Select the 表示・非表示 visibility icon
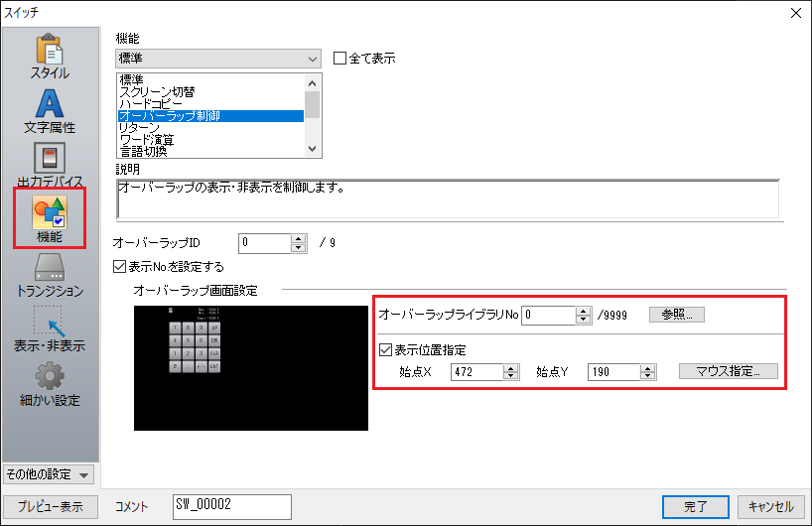The width and height of the screenshot is (812, 526). (x=50, y=329)
